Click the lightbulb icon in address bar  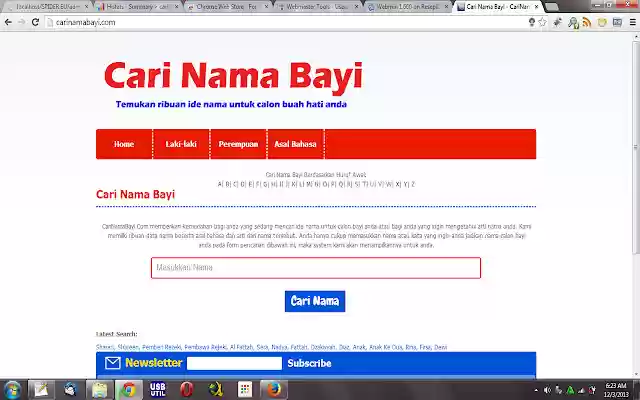(531, 22)
